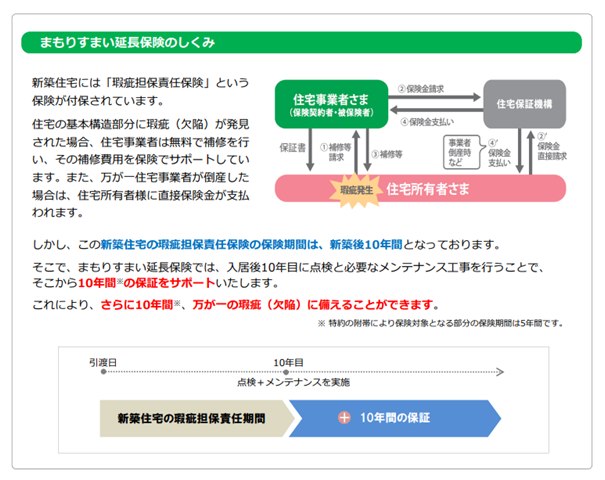Click the 10年目 label
The image size is (605, 480).
(x=288, y=362)
